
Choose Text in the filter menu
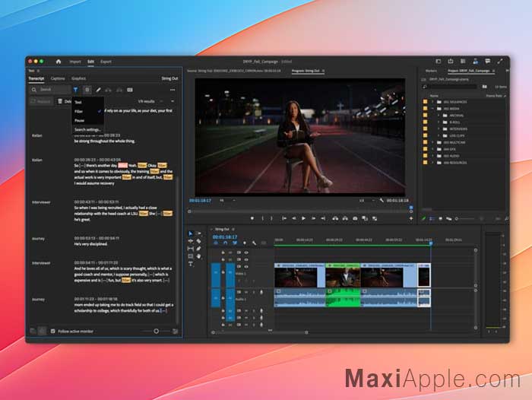click(88, 102)
